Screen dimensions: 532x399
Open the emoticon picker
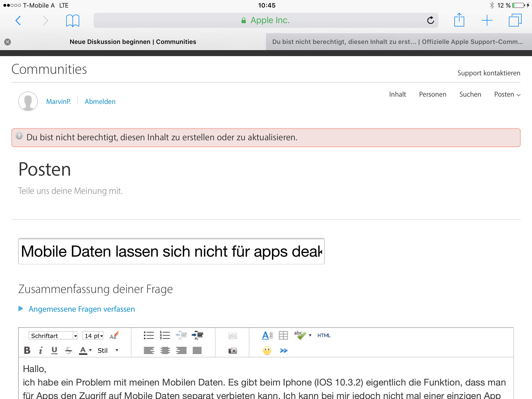pos(267,351)
